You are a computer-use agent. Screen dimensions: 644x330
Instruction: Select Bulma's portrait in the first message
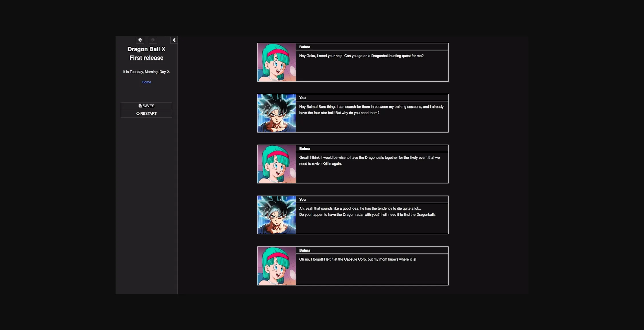pos(276,62)
